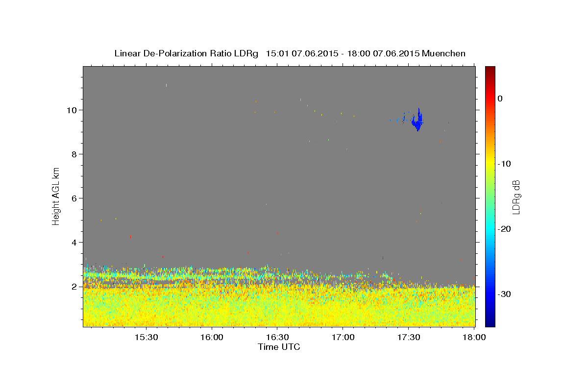Click the 15:30 time axis label

[146, 338]
